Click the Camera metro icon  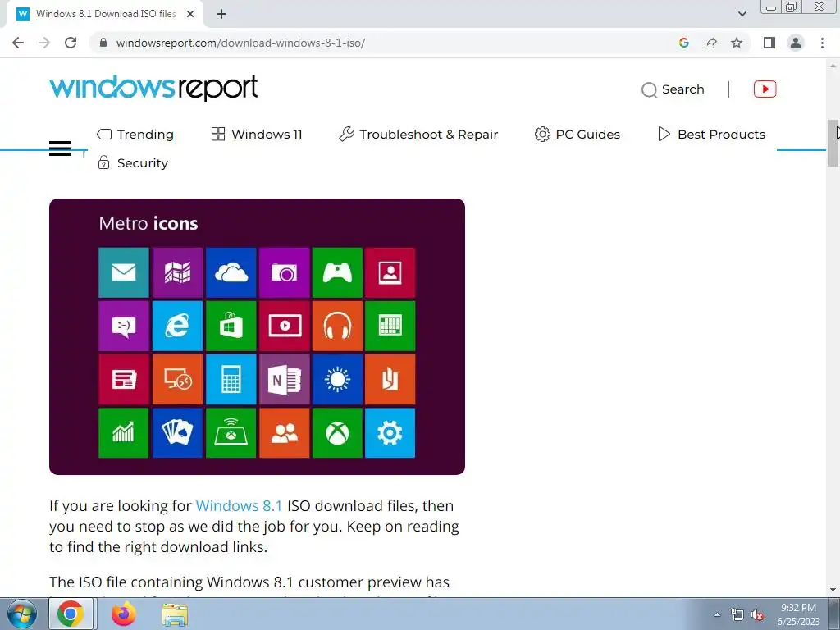pyautogui.click(x=284, y=272)
